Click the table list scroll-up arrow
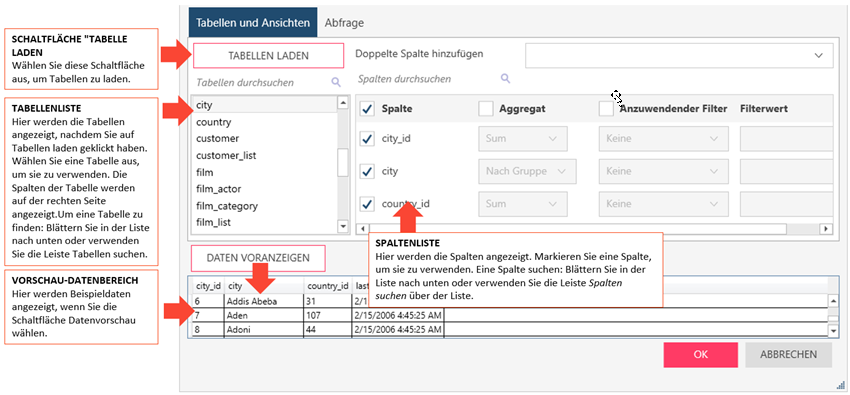This screenshot has width=850, height=395. pyautogui.click(x=343, y=102)
